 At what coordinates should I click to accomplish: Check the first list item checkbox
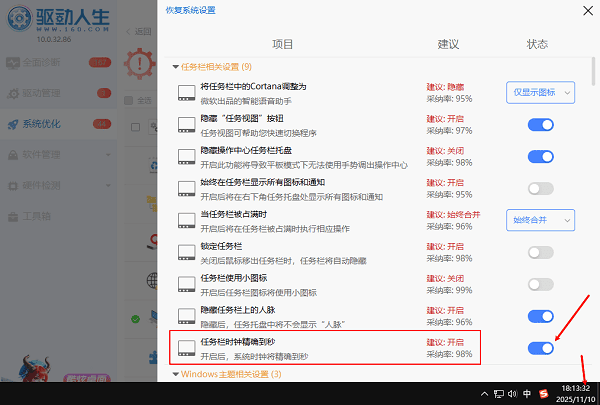click(x=135, y=127)
